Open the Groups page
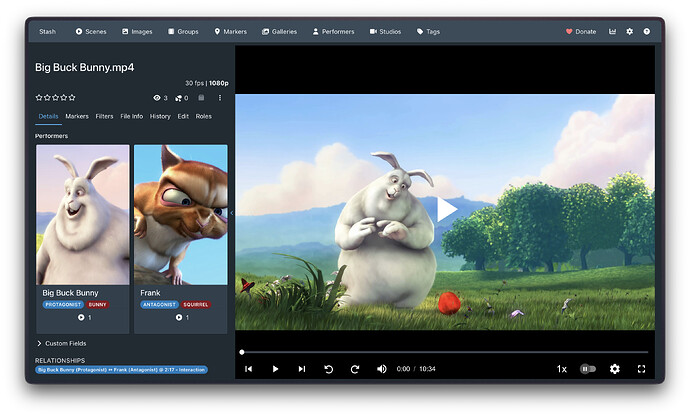690x416 pixels. [183, 32]
